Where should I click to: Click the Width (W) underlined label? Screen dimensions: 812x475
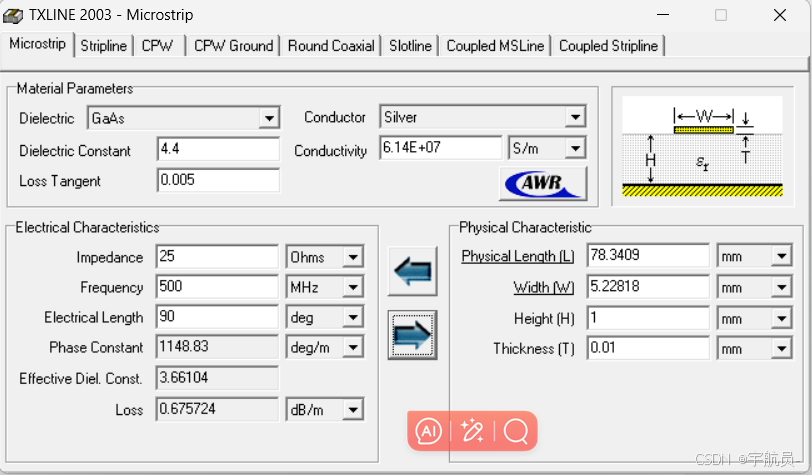tap(544, 287)
